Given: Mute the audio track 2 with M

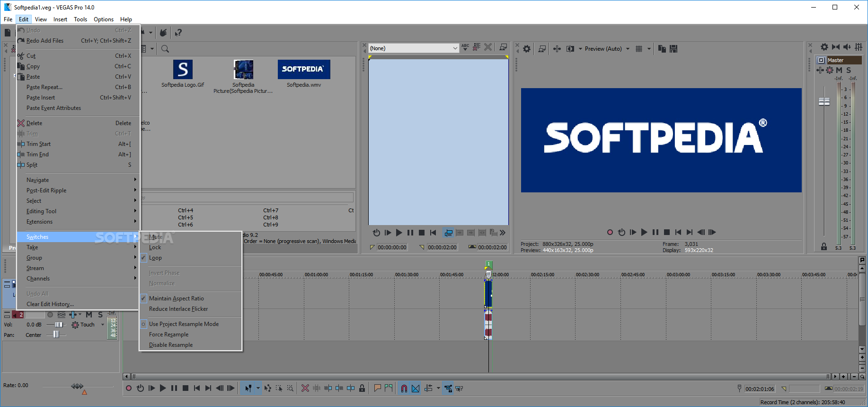Looking at the screenshot, I should point(89,315).
